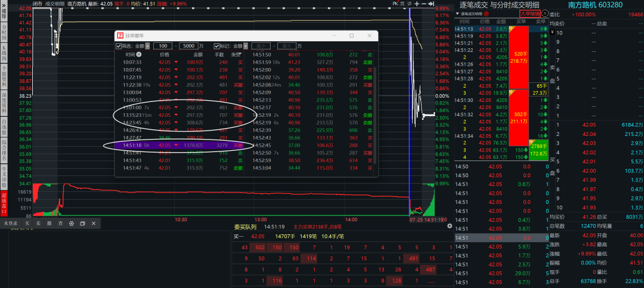The width and height of the screenshot is (644, 288).
Task: Click the red logo icon of 挂单撤单 window
Action: click(120, 36)
